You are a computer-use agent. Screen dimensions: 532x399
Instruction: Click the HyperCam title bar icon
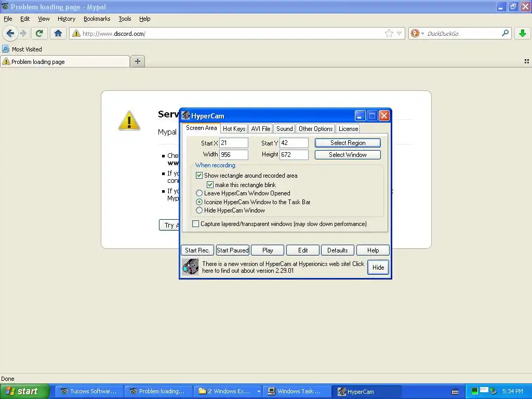[185, 116]
